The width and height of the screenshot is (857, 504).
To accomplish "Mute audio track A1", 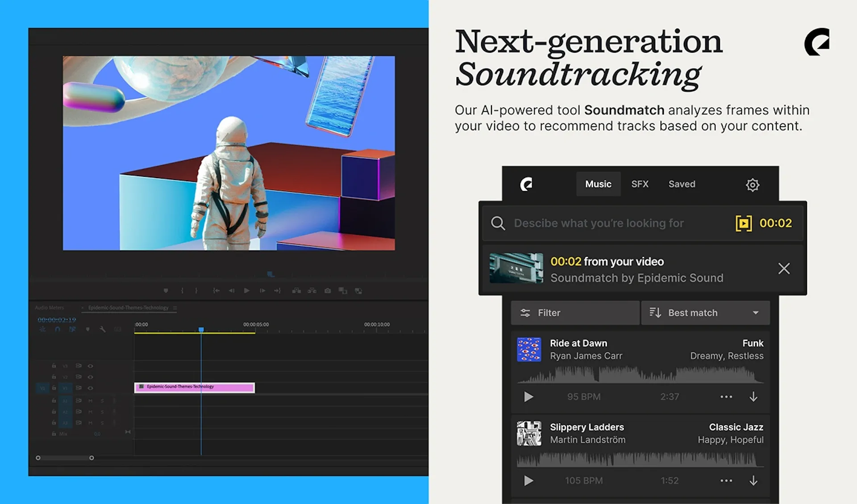I will 90,401.
